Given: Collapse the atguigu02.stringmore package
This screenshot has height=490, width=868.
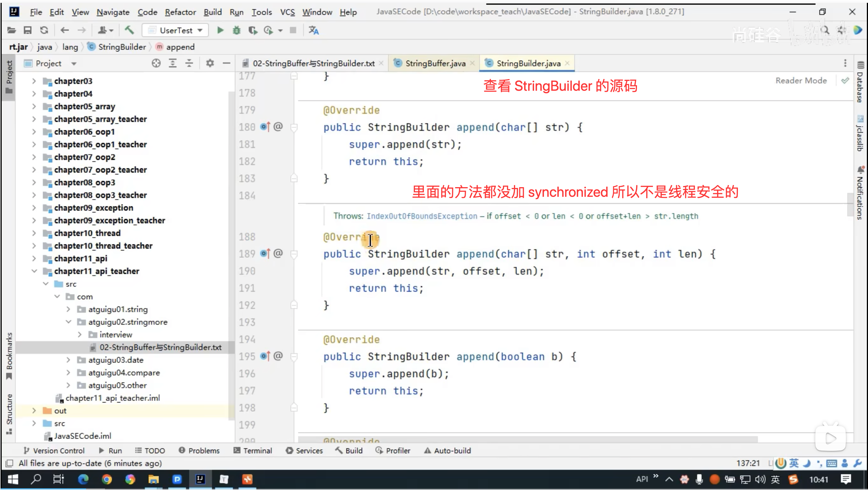Looking at the screenshot, I should [x=68, y=322].
